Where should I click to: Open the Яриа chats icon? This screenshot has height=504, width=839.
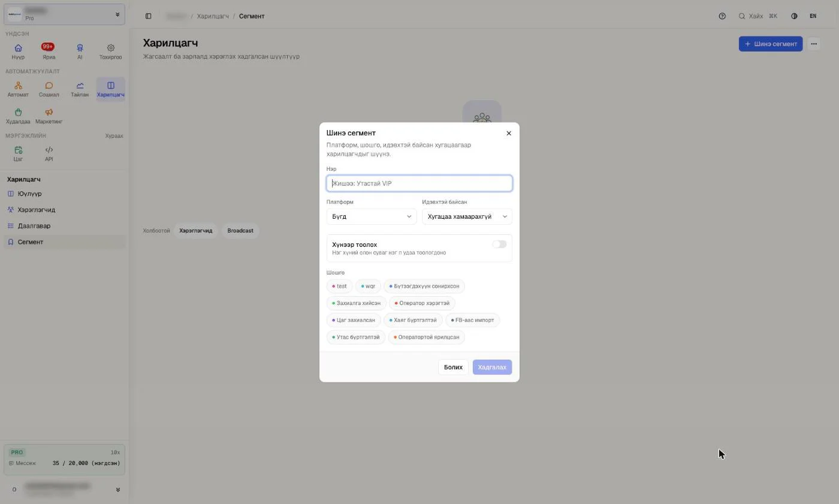pyautogui.click(x=49, y=52)
